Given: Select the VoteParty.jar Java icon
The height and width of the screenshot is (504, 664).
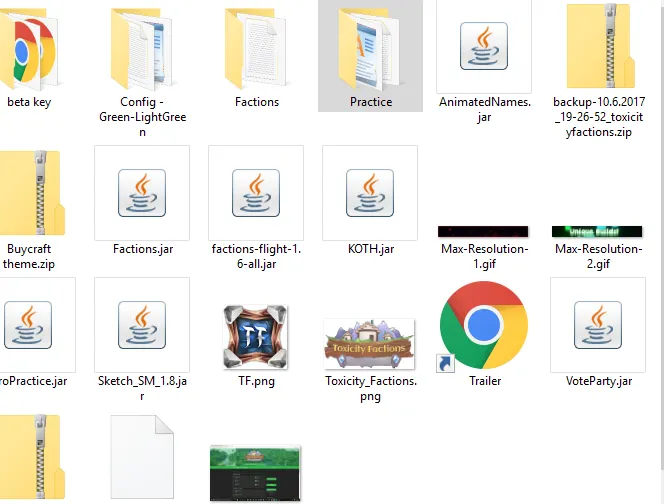Looking at the screenshot, I should coord(598,325).
